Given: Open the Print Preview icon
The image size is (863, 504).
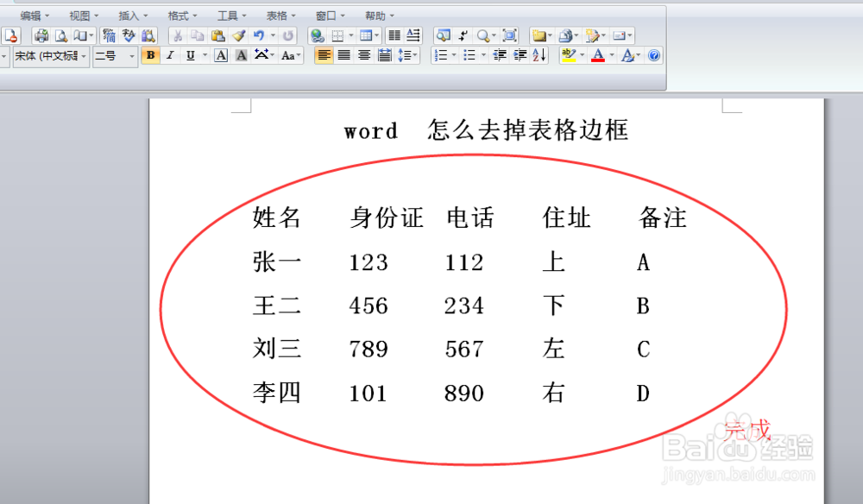Looking at the screenshot, I should (x=62, y=35).
